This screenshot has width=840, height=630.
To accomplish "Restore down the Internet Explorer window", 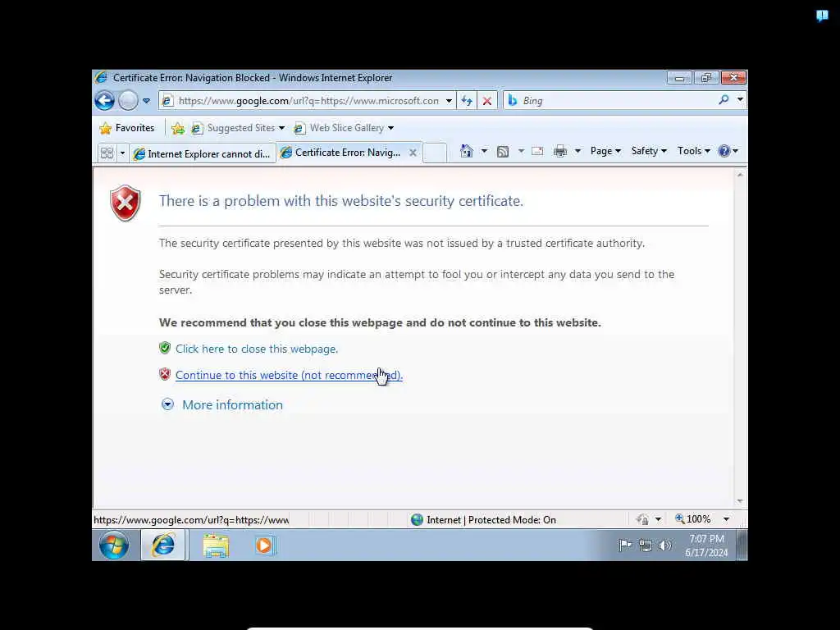I will [706, 78].
